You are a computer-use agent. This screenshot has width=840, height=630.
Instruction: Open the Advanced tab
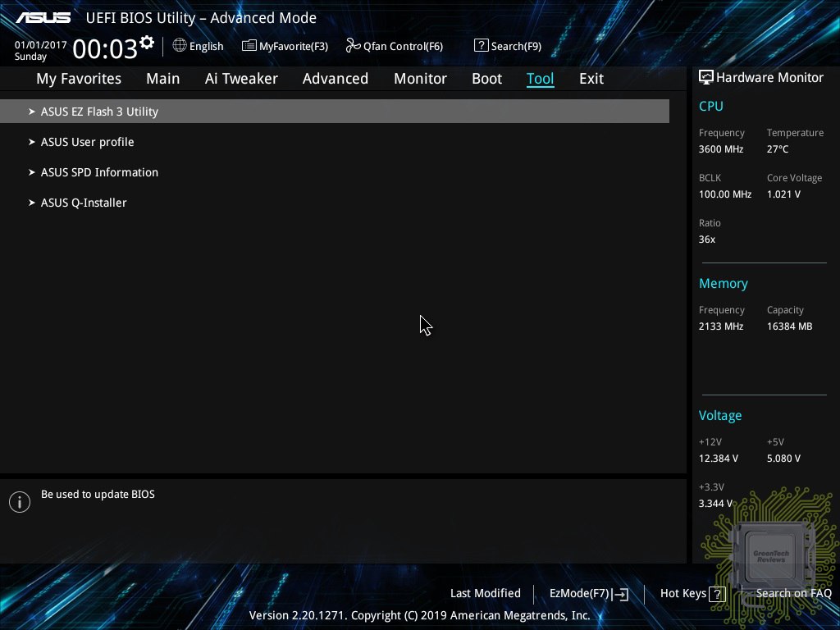[x=336, y=79]
